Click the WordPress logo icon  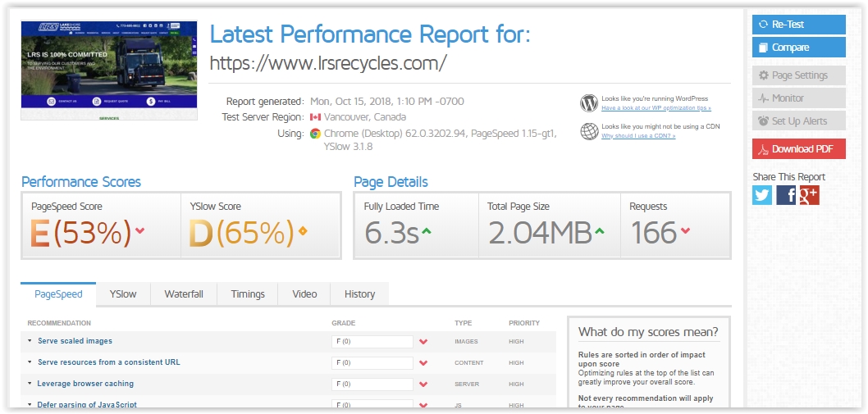589,103
